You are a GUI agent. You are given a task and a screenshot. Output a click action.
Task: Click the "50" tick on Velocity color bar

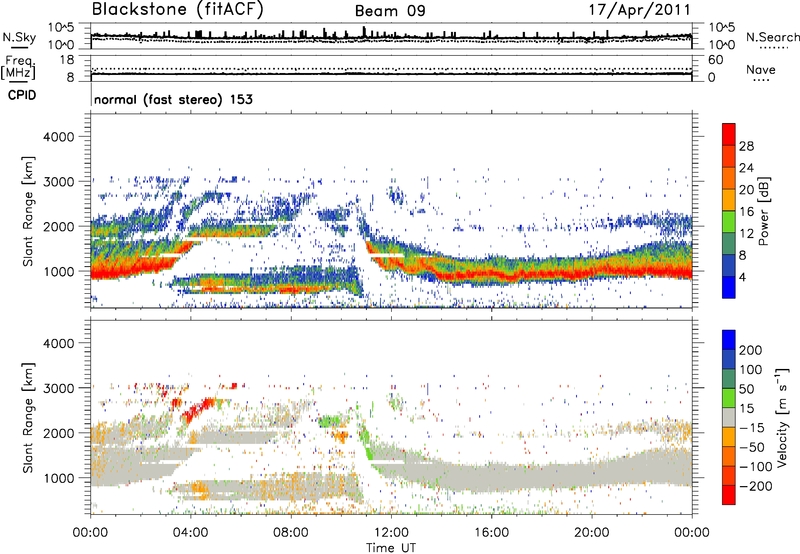(x=746, y=389)
